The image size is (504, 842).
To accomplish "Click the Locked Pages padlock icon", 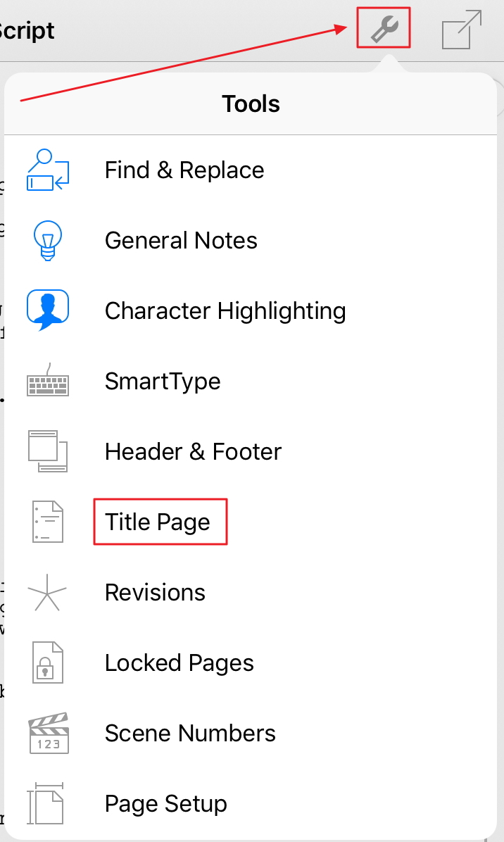I will (47, 662).
